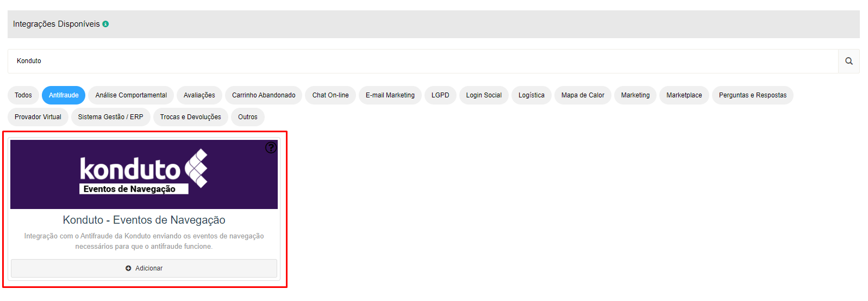868x301 pixels.
Task: Select the Antifraude filter
Action: [64, 95]
